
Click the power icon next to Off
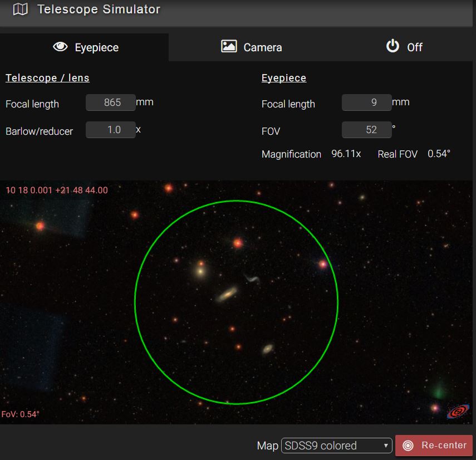392,46
